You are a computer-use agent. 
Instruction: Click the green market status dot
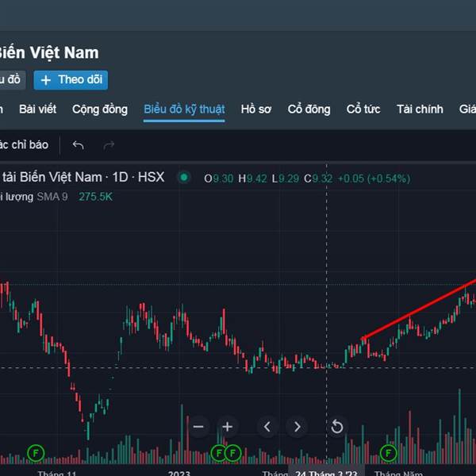click(x=184, y=177)
